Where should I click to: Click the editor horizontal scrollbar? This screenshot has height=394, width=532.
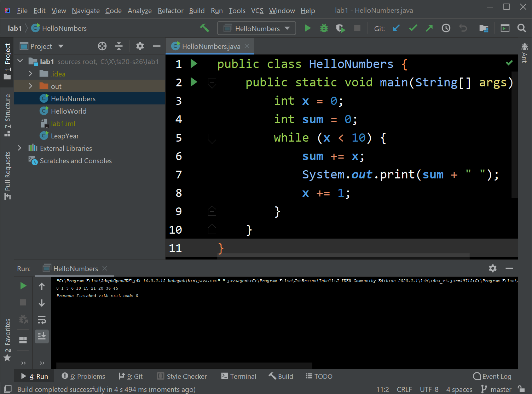click(x=343, y=256)
